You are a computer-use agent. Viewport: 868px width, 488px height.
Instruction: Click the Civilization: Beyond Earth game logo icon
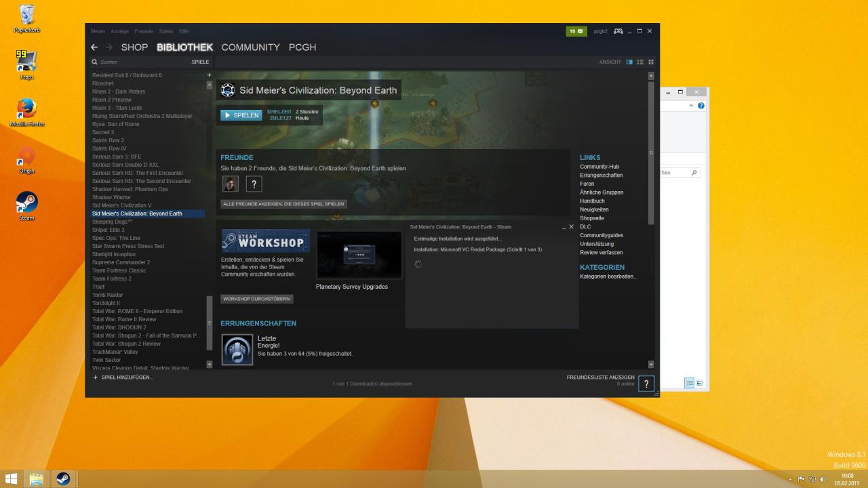pyautogui.click(x=228, y=90)
